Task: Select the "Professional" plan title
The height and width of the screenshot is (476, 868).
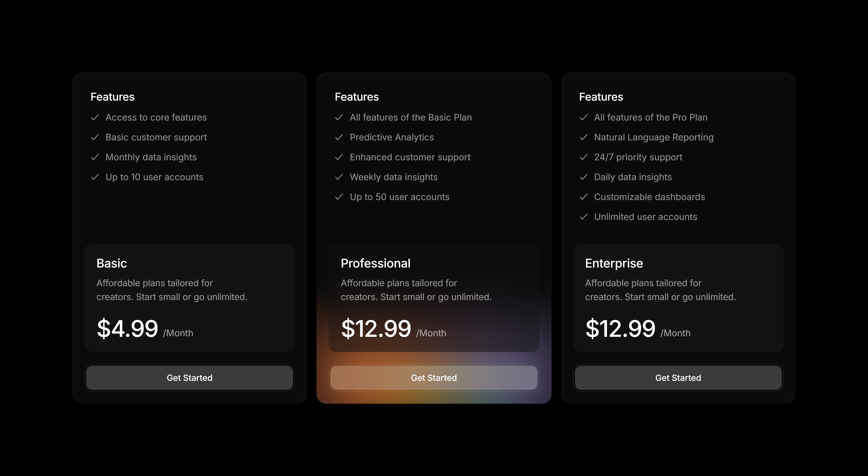Action: (375, 263)
